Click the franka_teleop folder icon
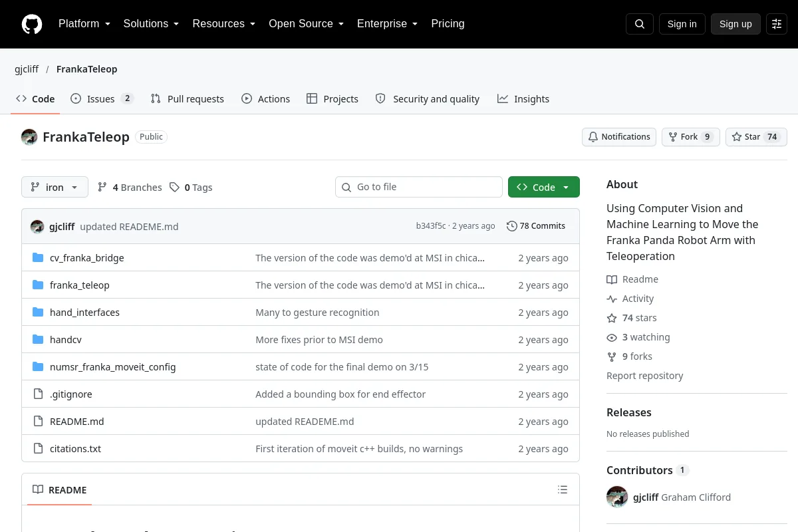Screen dimensions: 798x532 point(38,285)
